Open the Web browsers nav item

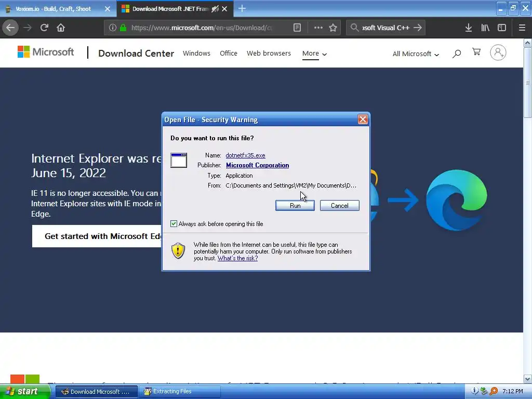(269, 54)
